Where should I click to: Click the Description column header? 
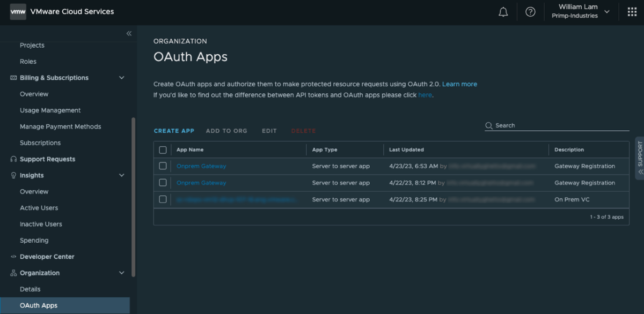pos(569,150)
